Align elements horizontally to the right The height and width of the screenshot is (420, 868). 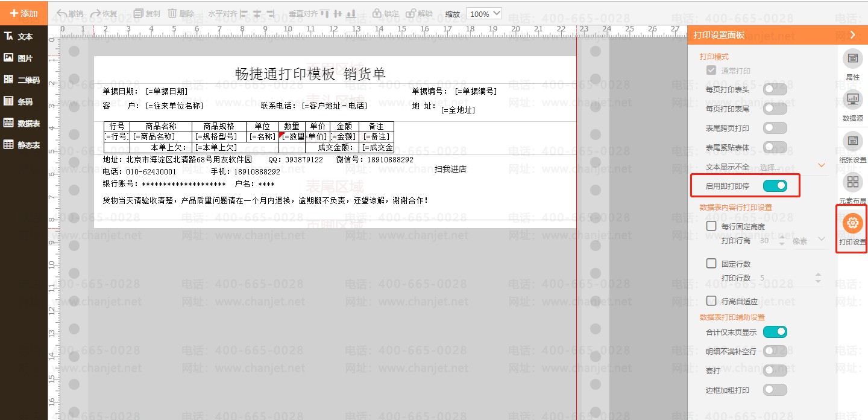point(270,13)
